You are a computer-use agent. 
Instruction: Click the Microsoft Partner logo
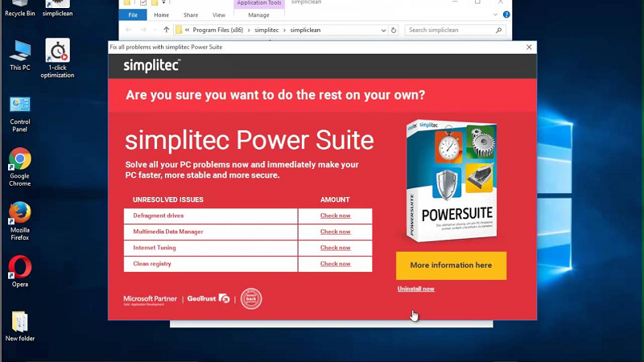150,300
